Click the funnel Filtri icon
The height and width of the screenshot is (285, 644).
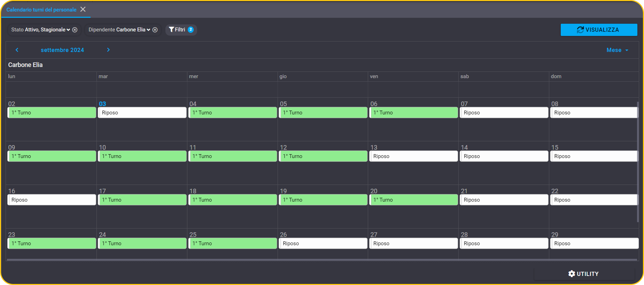[171, 30]
